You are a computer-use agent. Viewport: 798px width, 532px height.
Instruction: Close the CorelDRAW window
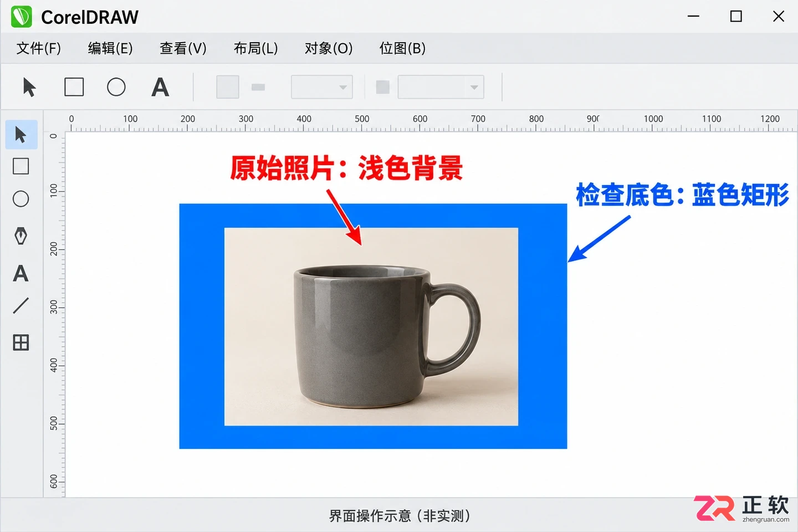(779, 17)
